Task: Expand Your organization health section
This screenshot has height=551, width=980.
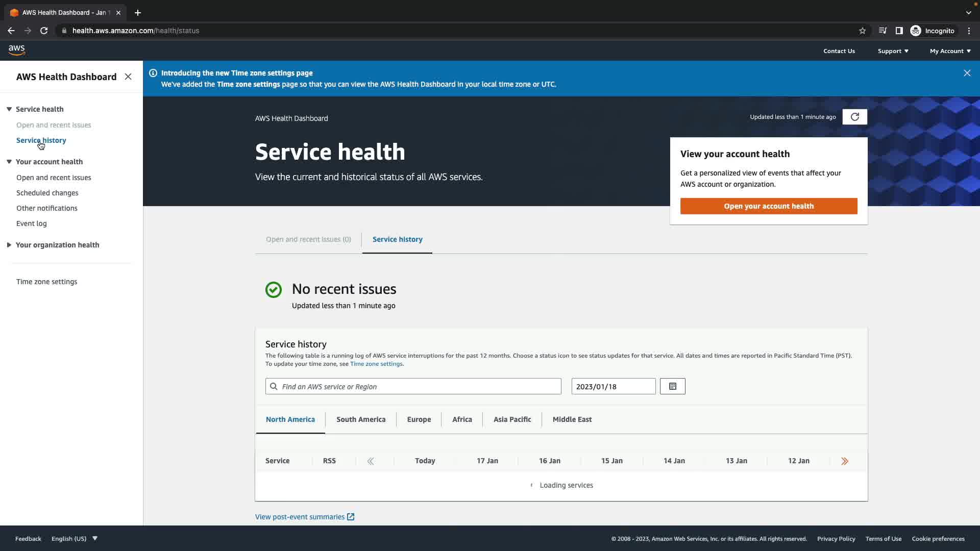Action: (9, 245)
